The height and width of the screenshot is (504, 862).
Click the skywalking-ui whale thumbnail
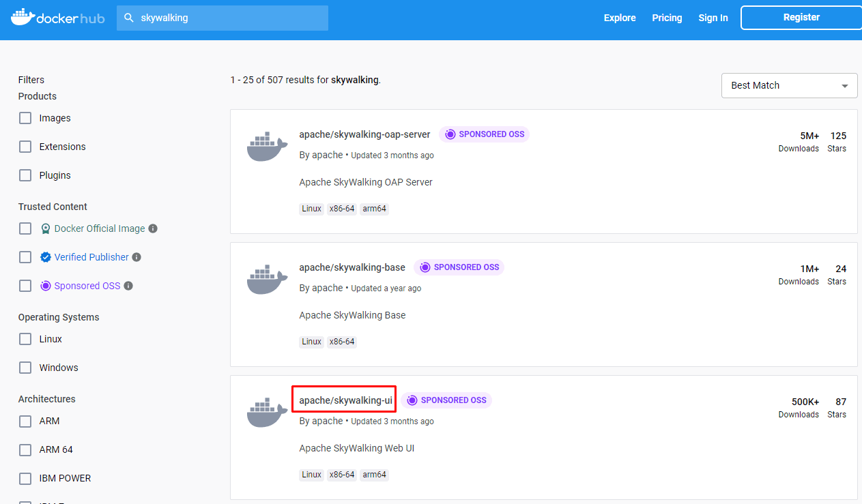click(x=268, y=413)
